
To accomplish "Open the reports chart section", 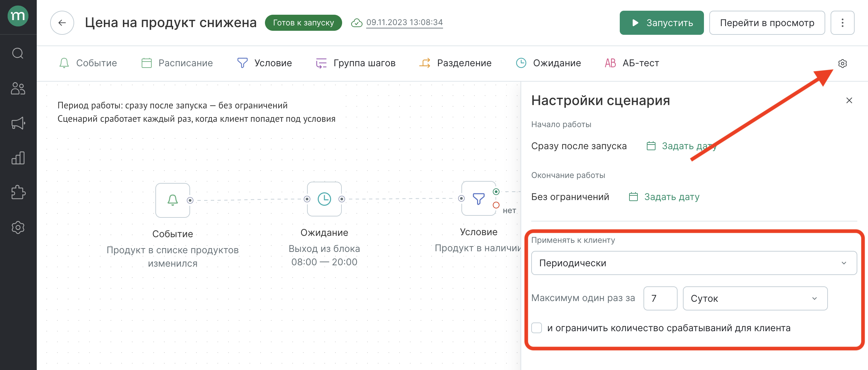I will 18,158.
